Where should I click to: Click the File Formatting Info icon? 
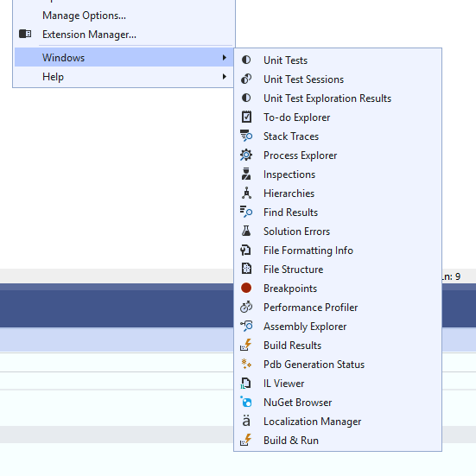(x=245, y=250)
